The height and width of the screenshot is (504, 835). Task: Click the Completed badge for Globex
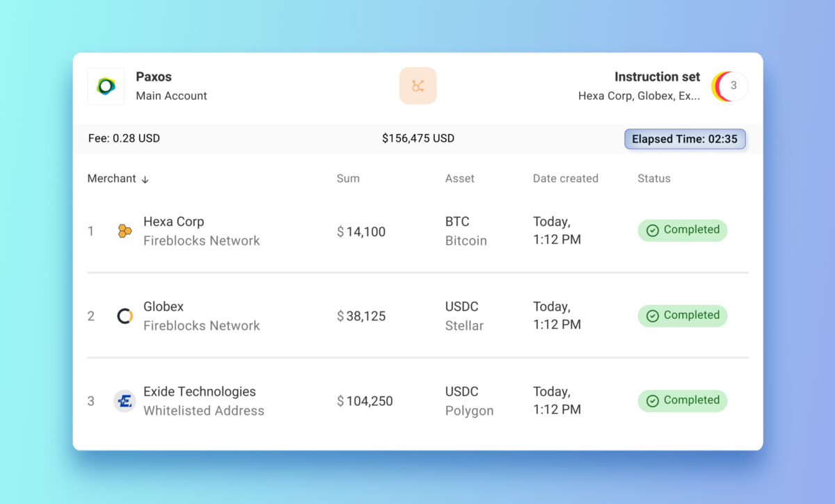683,316
